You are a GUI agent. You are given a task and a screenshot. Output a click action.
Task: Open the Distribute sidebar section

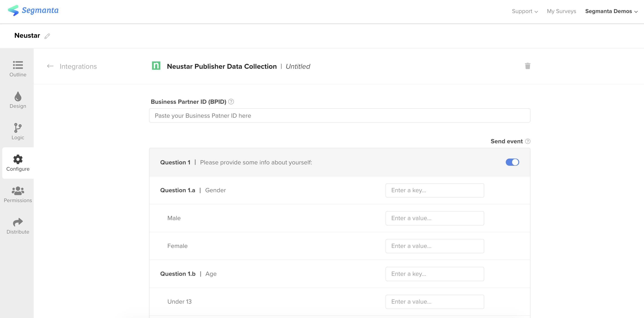pos(18,226)
